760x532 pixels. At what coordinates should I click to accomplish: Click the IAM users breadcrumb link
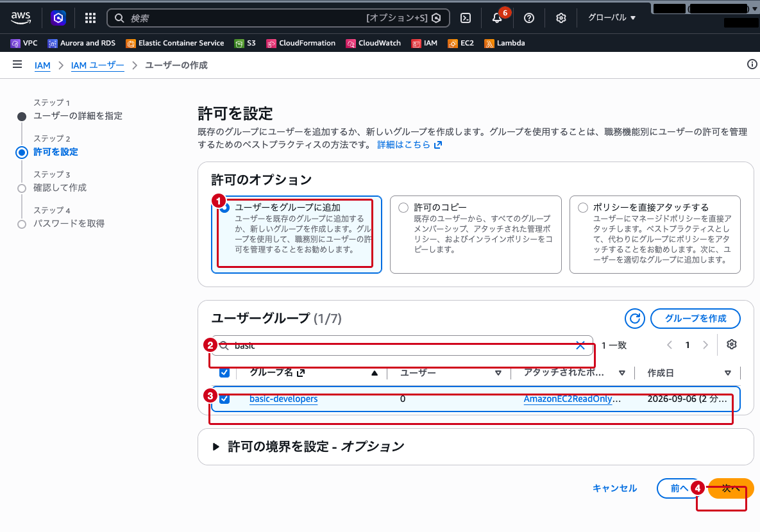(97, 65)
